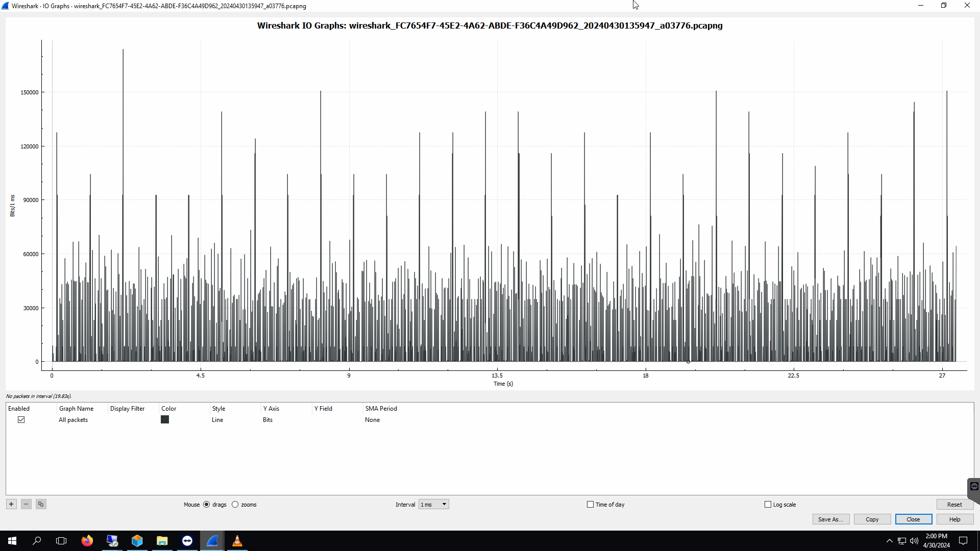Uncheck Enabled box for All packets
This screenshot has height=551, width=980.
pyautogui.click(x=21, y=420)
